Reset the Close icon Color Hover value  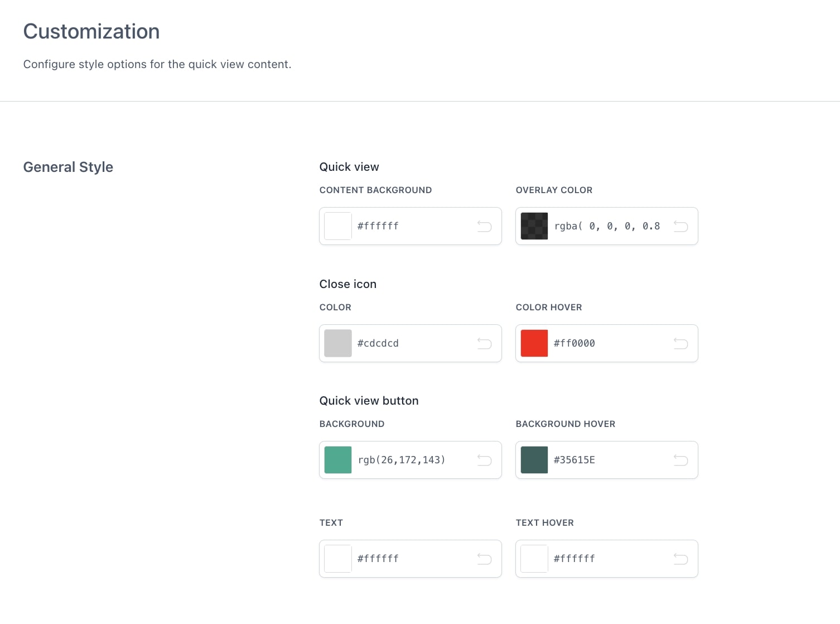[x=680, y=343]
